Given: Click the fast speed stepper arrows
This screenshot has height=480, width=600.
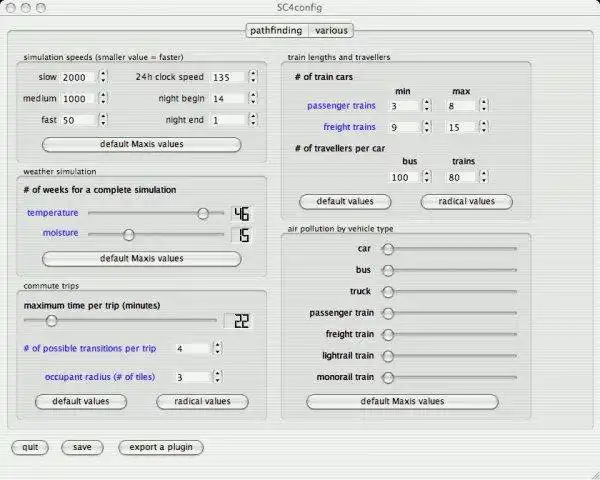Looking at the screenshot, I should 103,120.
